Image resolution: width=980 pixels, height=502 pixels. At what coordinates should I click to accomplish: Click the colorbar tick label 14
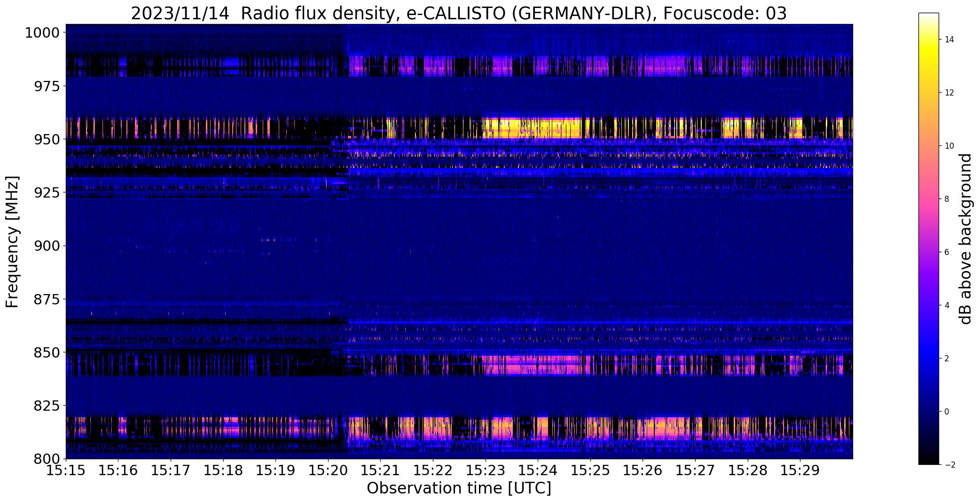(x=949, y=40)
